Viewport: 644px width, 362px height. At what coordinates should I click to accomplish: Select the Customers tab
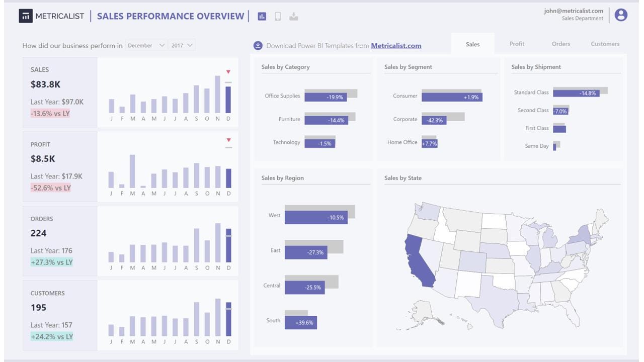tap(605, 44)
